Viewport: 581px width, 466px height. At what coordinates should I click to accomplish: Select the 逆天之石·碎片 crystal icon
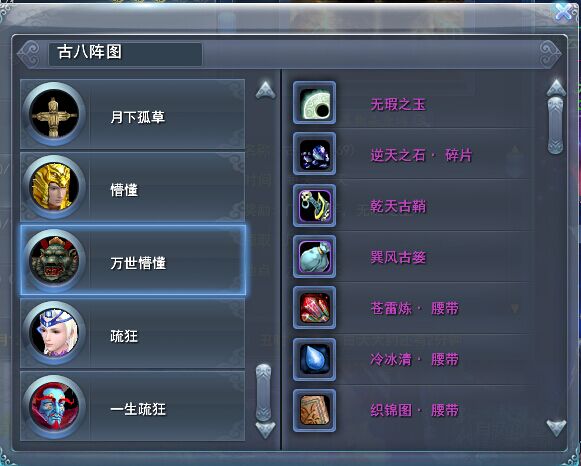[314, 154]
